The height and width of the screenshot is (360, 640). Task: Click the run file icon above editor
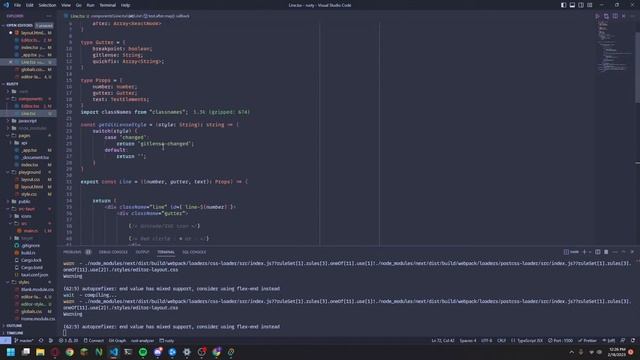point(598,16)
